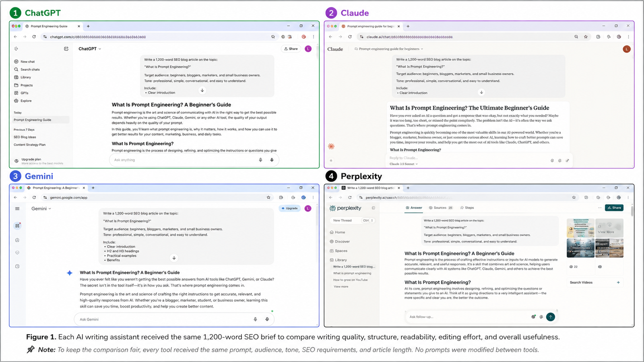Expand Claude chat title dropdown

click(x=389, y=49)
